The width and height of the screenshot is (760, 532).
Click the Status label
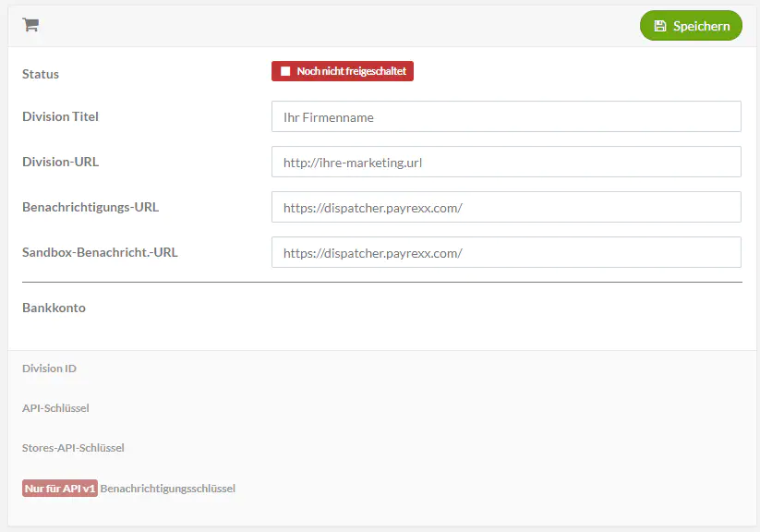tap(41, 74)
